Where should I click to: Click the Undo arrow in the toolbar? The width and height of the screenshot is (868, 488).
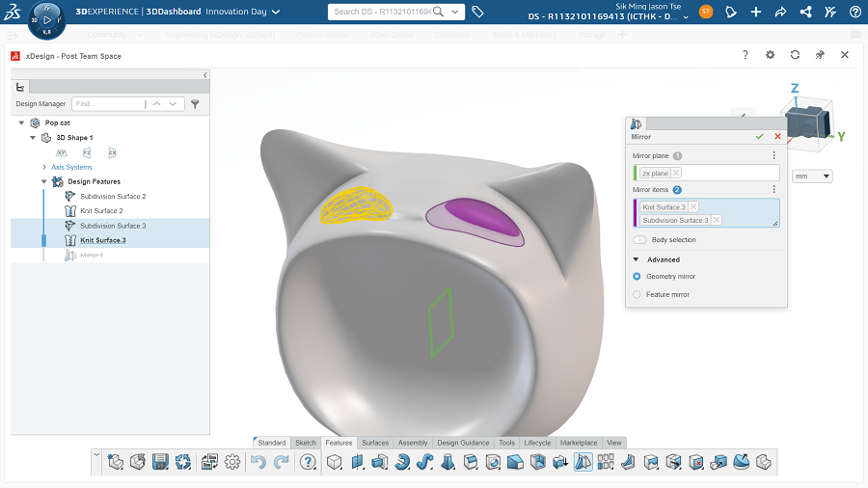pyautogui.click(x=258, y=462)
